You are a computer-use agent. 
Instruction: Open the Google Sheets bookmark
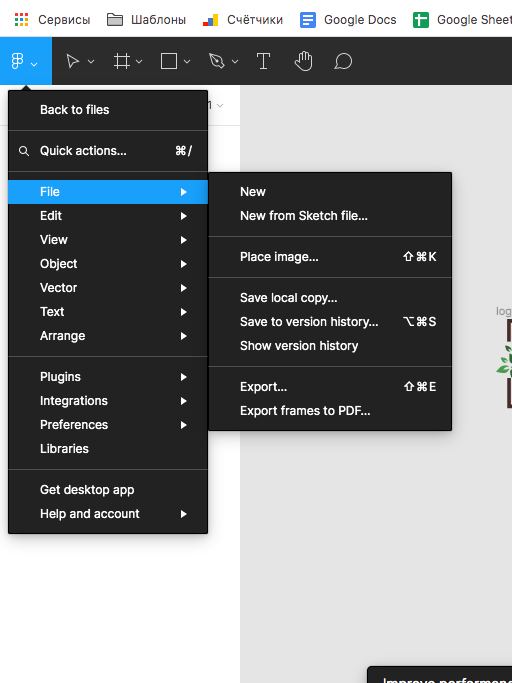pyautogui.click(x=462, y=20)
